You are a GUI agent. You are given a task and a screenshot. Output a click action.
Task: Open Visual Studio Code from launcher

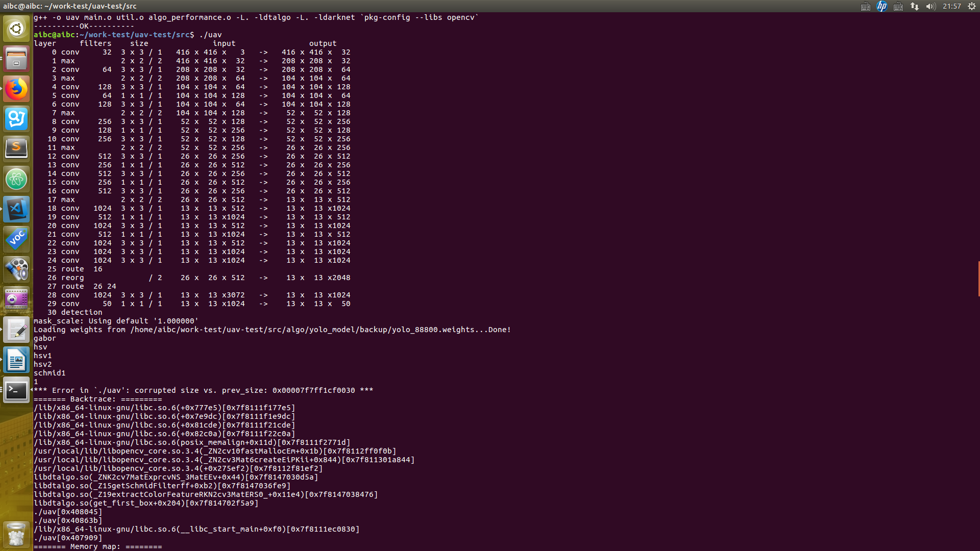16,209
